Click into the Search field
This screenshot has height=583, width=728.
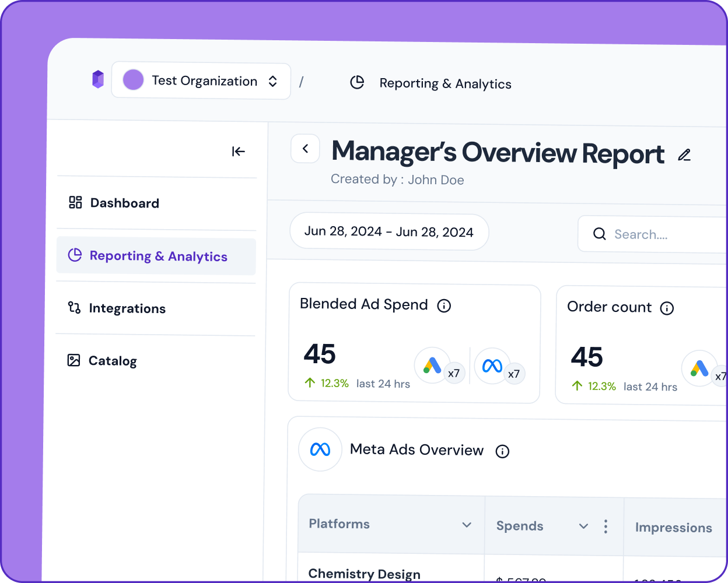click(653, 234)
